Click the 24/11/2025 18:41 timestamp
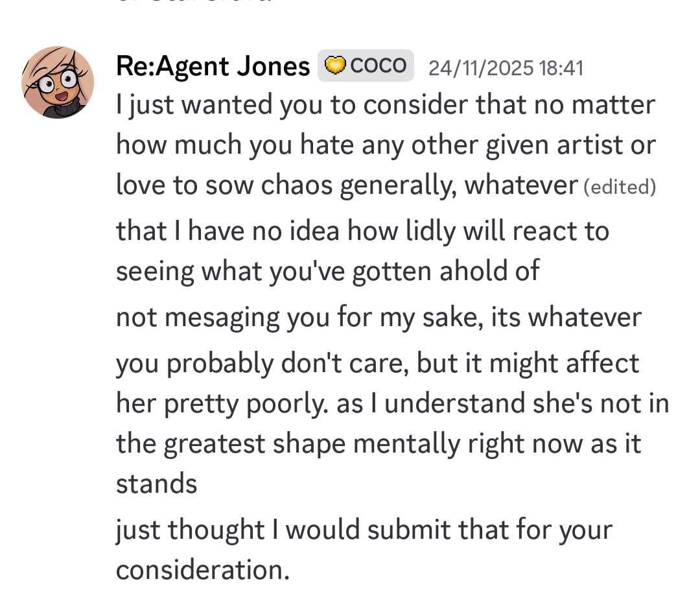700x599 pixels. coord(506,67)
